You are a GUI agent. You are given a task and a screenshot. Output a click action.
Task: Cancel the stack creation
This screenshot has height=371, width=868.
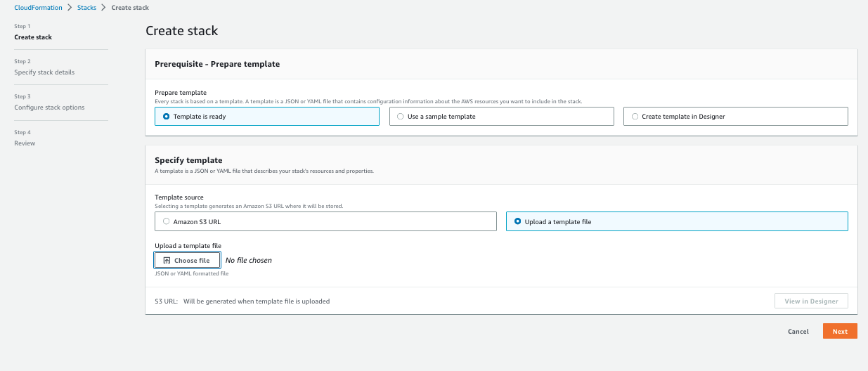(798, 332)
